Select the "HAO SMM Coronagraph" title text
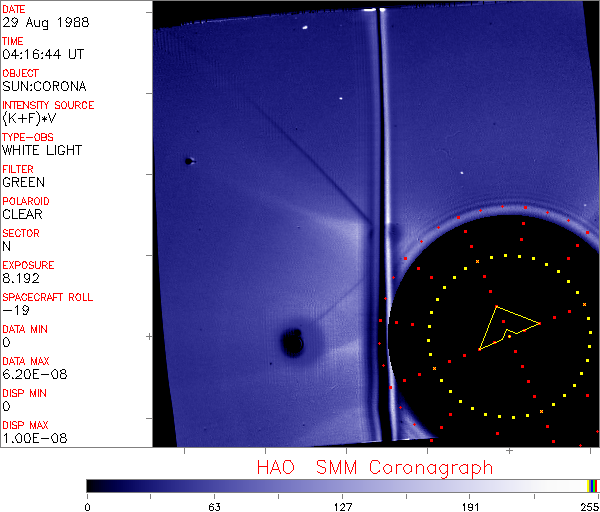Viewport: 600px width, 512px height. [374, 468]
